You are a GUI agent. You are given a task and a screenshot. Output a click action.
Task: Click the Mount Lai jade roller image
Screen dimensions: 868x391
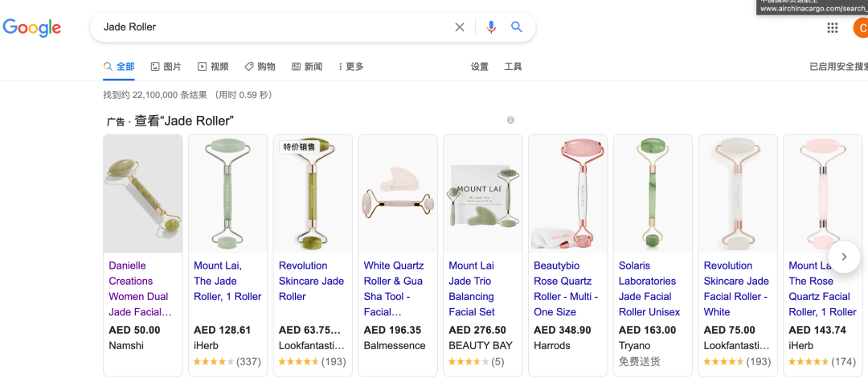tap(227, 194)
